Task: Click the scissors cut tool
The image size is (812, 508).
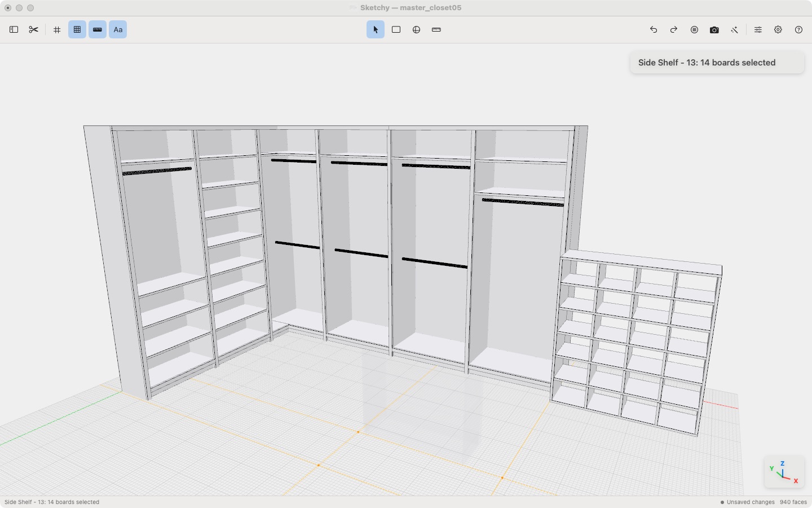Action: coord(34,30)
